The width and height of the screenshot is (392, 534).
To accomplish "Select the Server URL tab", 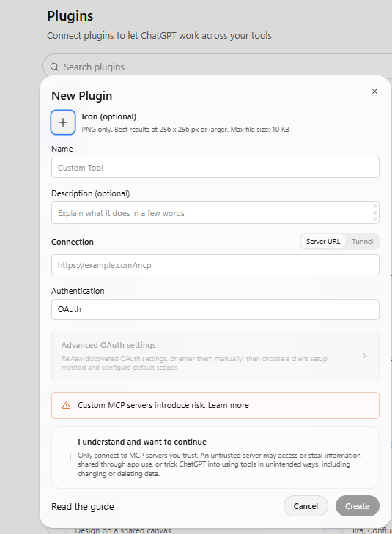I will tap(323, 242).
